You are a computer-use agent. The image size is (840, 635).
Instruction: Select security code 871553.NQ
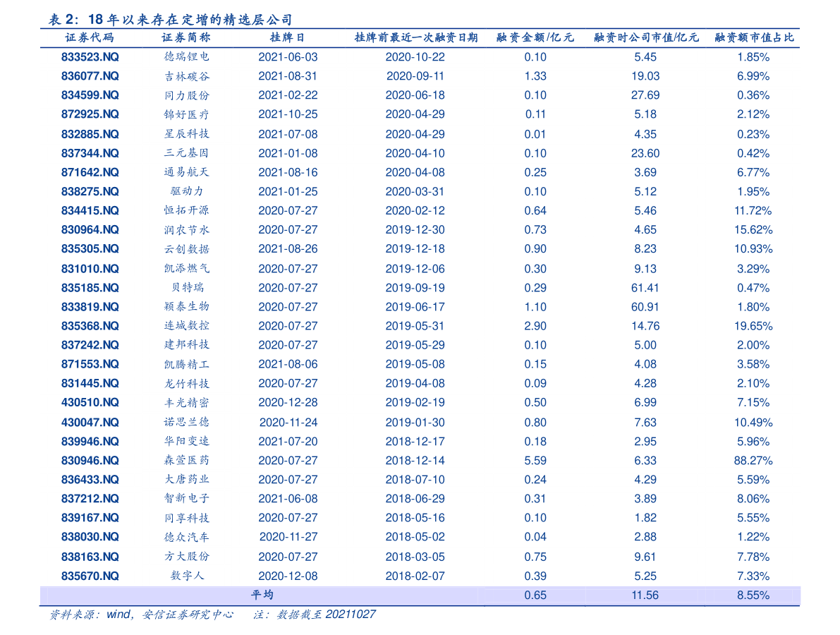click(90, 364)
